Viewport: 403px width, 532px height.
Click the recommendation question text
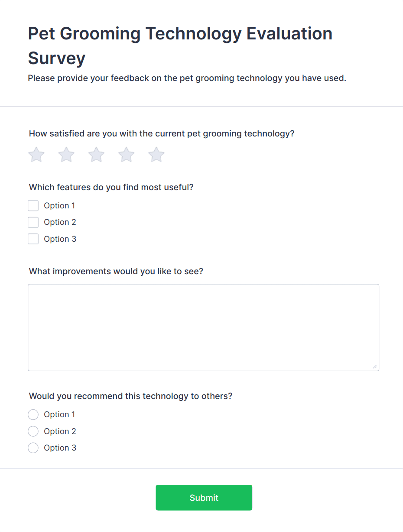pyautogui.click(x=130, y=396)
